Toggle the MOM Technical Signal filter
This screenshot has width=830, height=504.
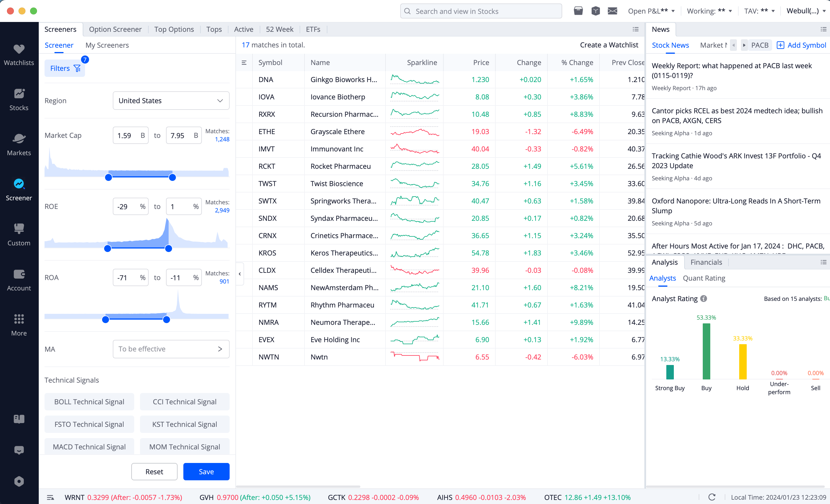coord(185,446)
